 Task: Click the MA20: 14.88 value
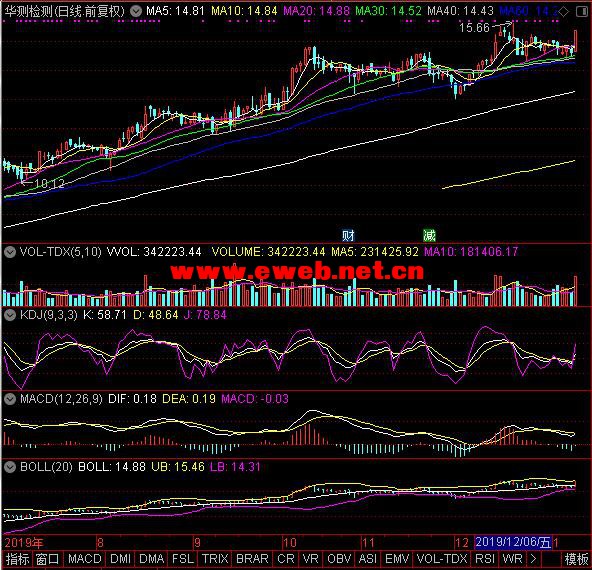tap(316, 11)
